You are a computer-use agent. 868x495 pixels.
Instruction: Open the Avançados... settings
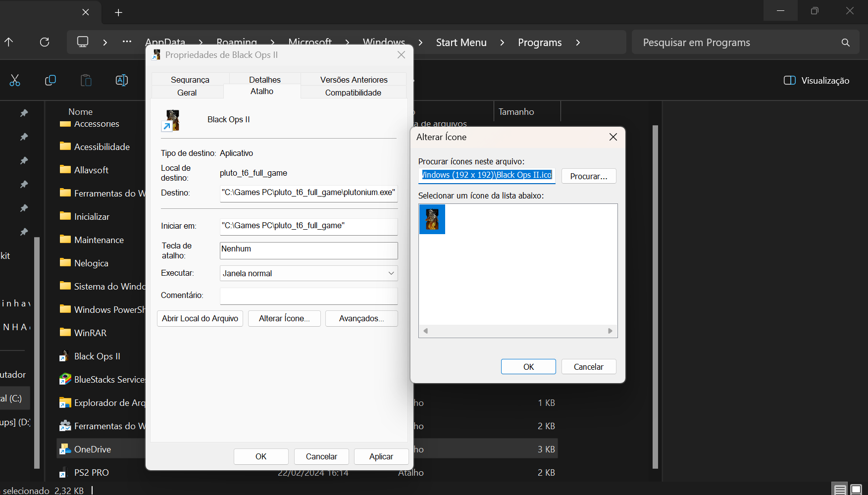(x=361, y=318)
